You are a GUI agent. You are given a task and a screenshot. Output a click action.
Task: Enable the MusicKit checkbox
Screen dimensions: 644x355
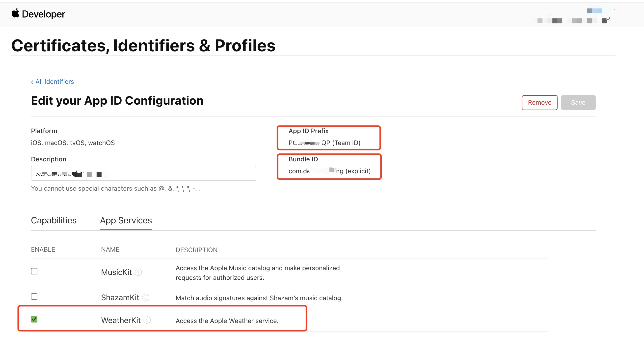point(34,271)
